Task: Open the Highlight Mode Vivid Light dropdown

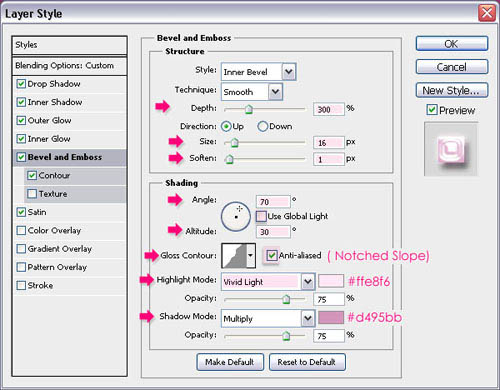Action: click(308, 282)
